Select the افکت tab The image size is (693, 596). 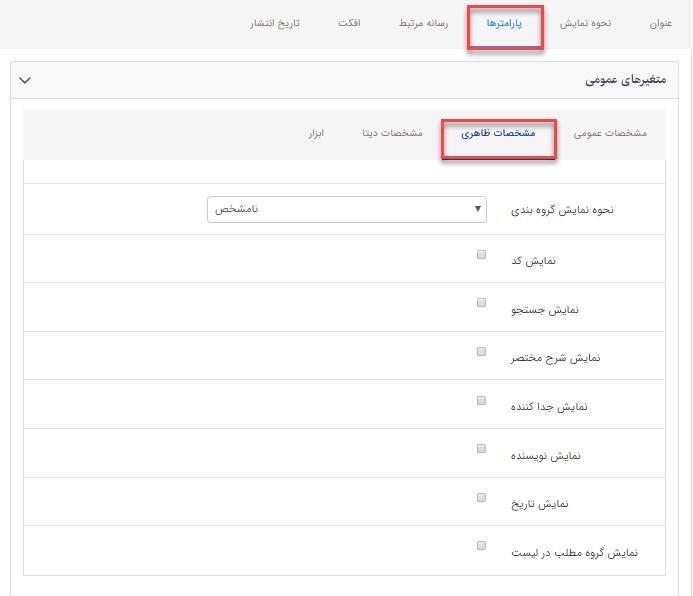pos(349,23)
